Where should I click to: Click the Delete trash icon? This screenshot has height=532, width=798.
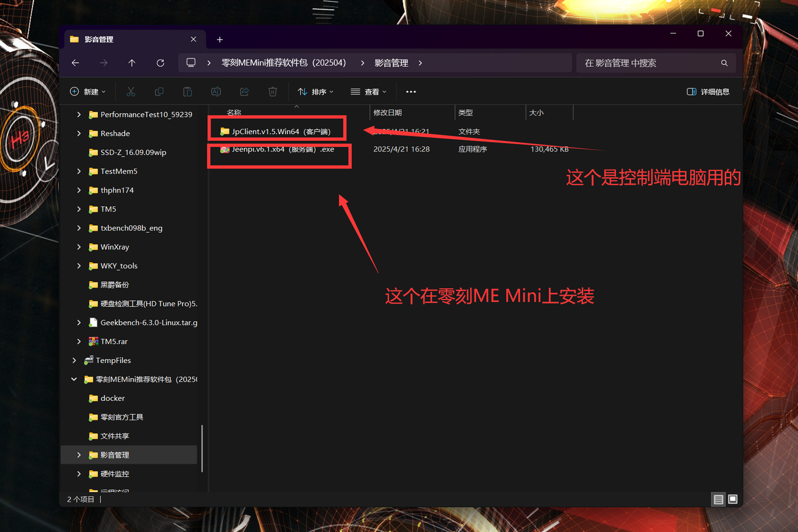[x=273, y=91]
